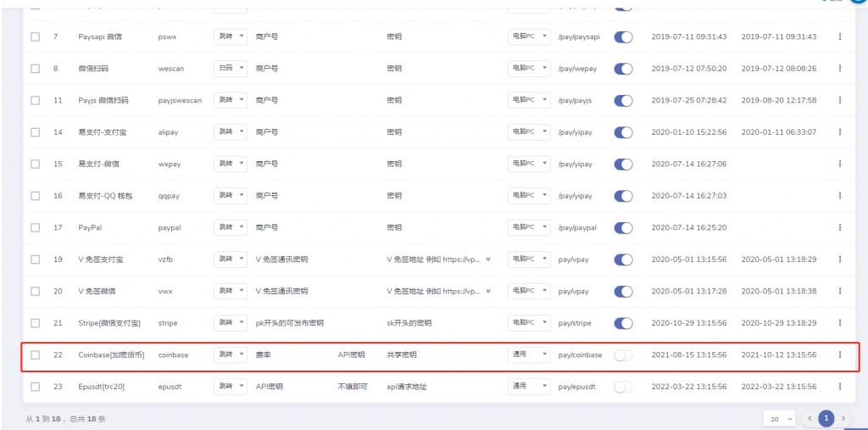Image resolution: width=868 pixels, height=430 pixels.
Task: Enable the Epusdt[trc20] payment toggle
Action: click(623, 387)
